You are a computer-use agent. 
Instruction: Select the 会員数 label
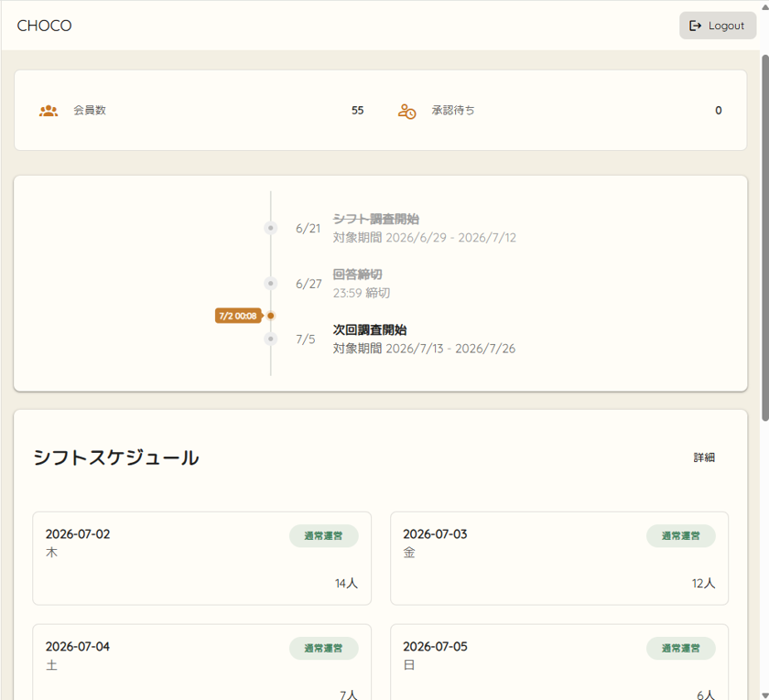pos(90,111)
